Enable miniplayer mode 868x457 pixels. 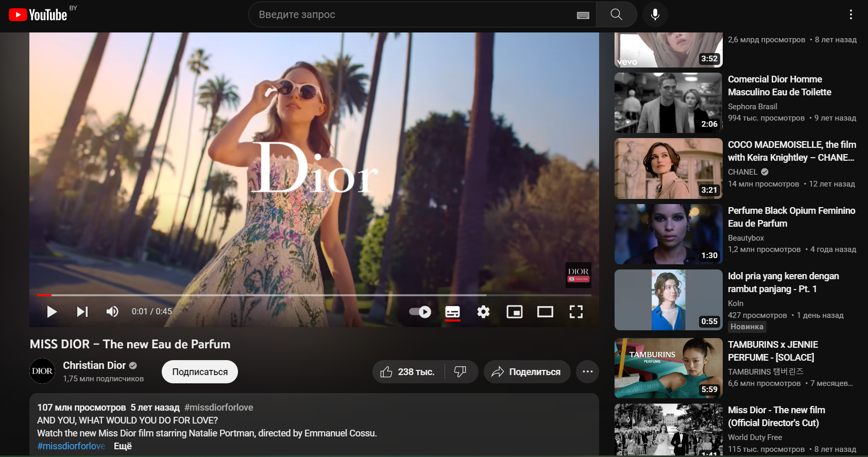click(514, 312)
